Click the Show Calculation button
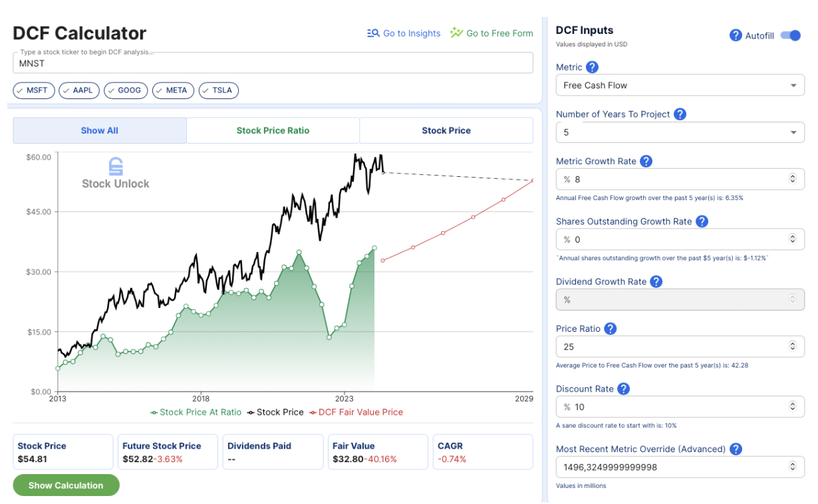 click(66, 485)
